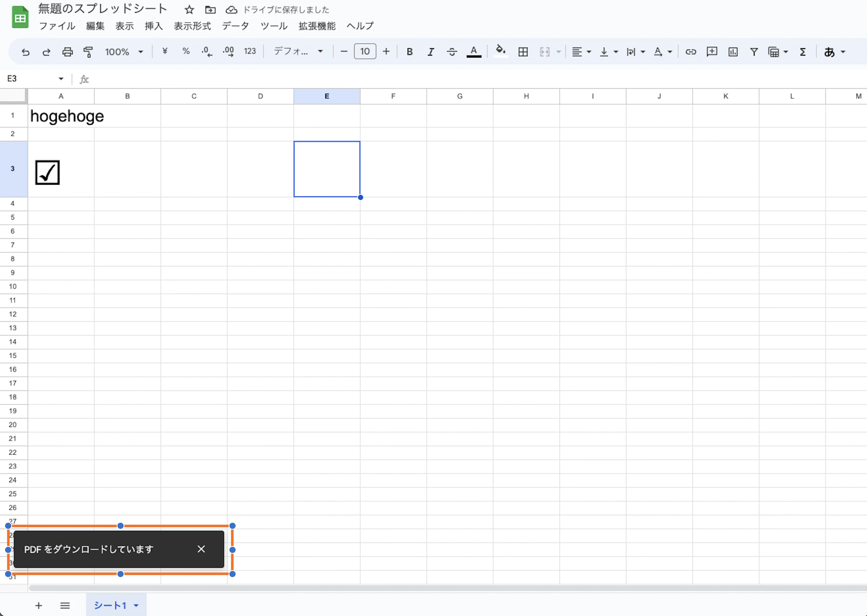Viewport: 867px width, 616px height.
Task: Star this spreadsheet
Action: (189, 10)
